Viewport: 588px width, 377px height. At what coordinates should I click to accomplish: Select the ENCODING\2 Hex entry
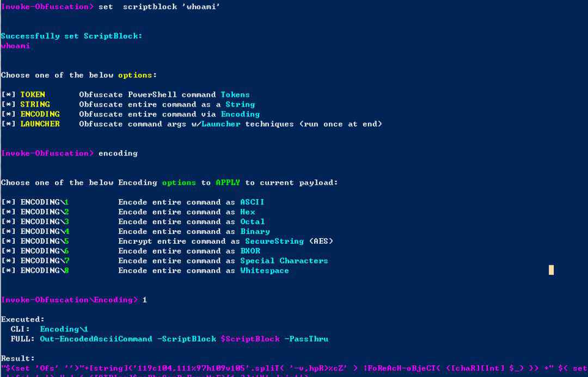coord(45,212)
